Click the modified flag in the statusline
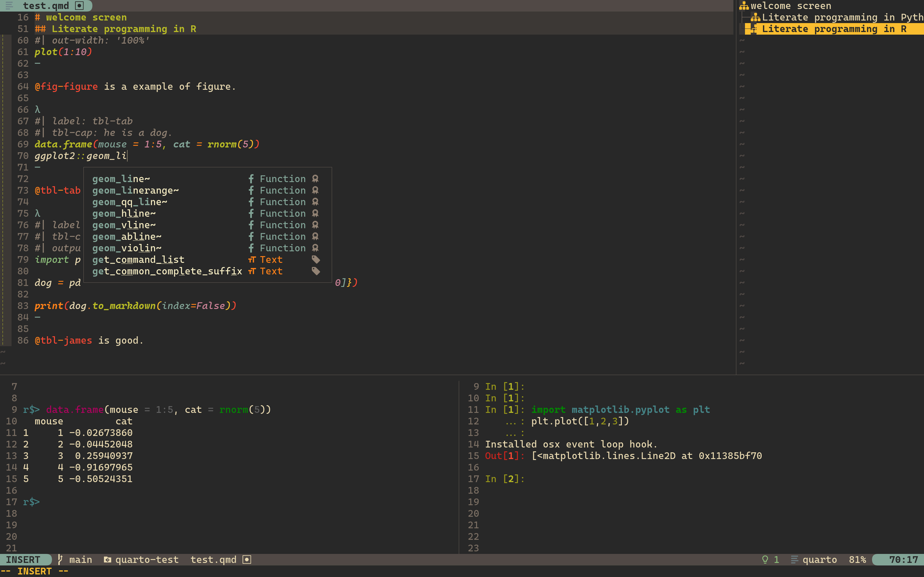The image size is (924, 577). [x=247, y=559]
